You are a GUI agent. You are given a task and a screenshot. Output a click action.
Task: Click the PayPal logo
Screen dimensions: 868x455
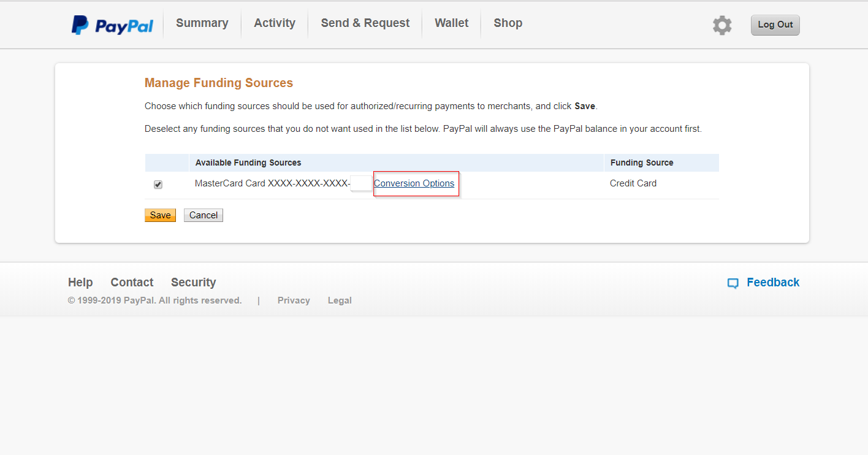pos(112,25)
